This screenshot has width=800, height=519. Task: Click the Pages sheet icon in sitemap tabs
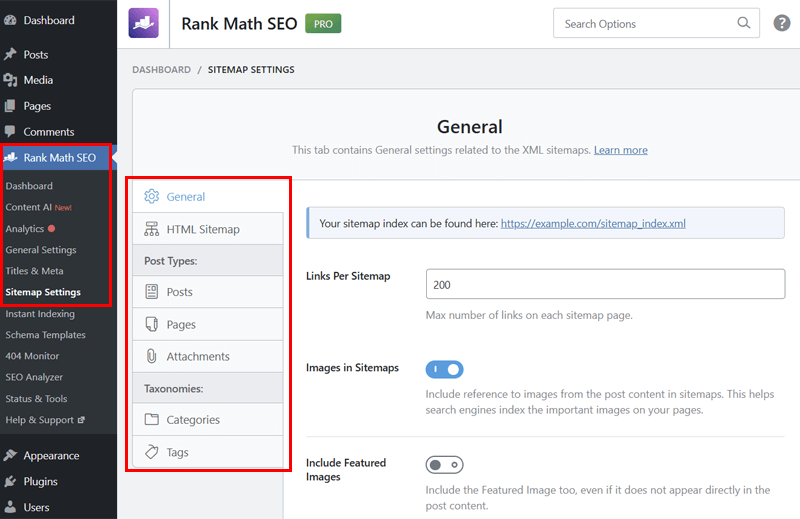click(152, 324)
